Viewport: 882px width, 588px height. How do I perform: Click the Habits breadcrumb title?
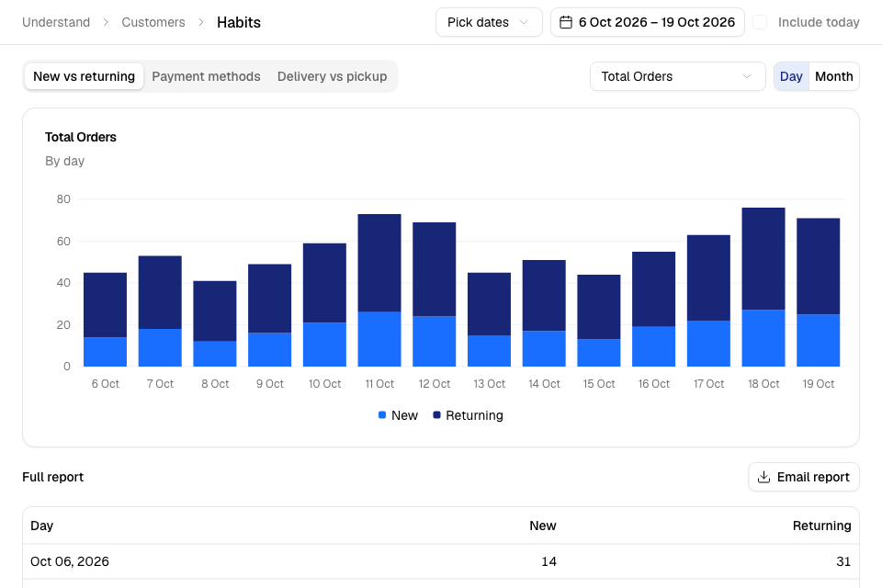tap(239, 22)
